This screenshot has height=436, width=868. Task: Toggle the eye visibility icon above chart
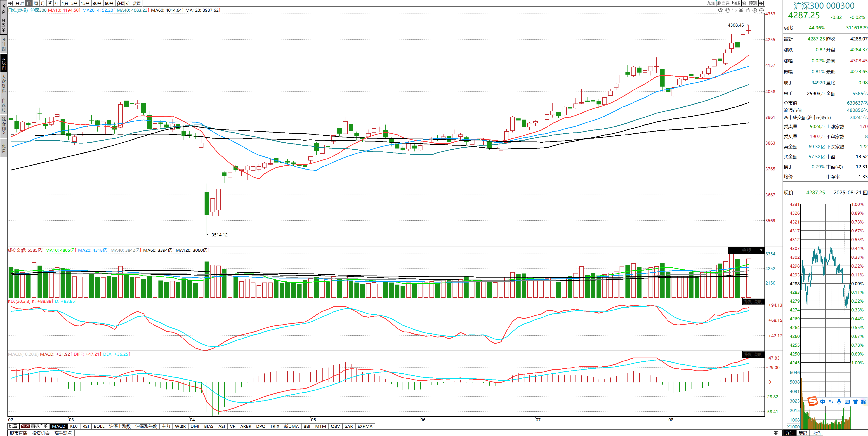point(720,10)
